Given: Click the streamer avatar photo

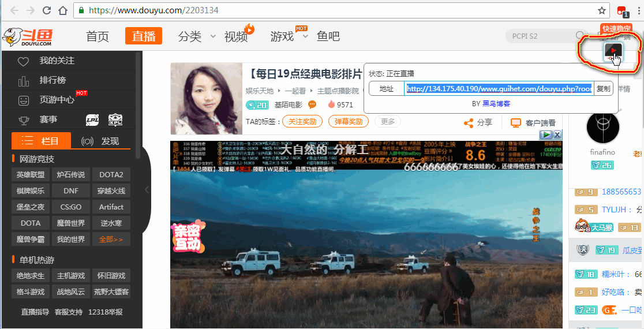Looking at the screenshot, I should [207, 99].
